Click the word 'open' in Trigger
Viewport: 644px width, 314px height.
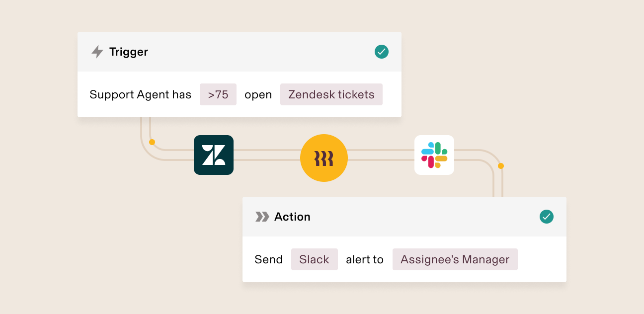258,95
